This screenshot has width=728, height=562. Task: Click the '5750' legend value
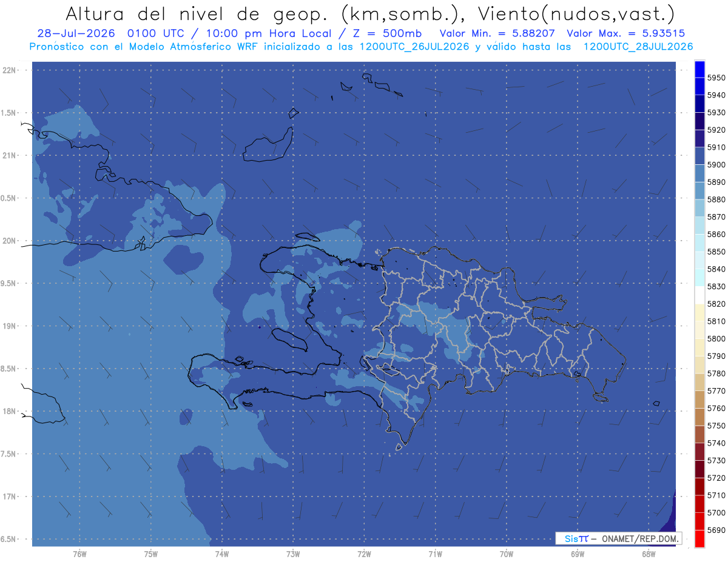click(x=716, y=426)
